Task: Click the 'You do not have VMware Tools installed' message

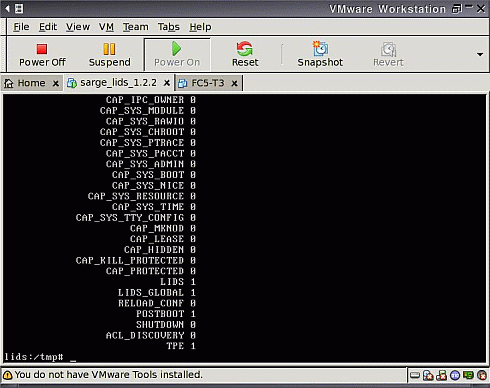Action: 109,375
